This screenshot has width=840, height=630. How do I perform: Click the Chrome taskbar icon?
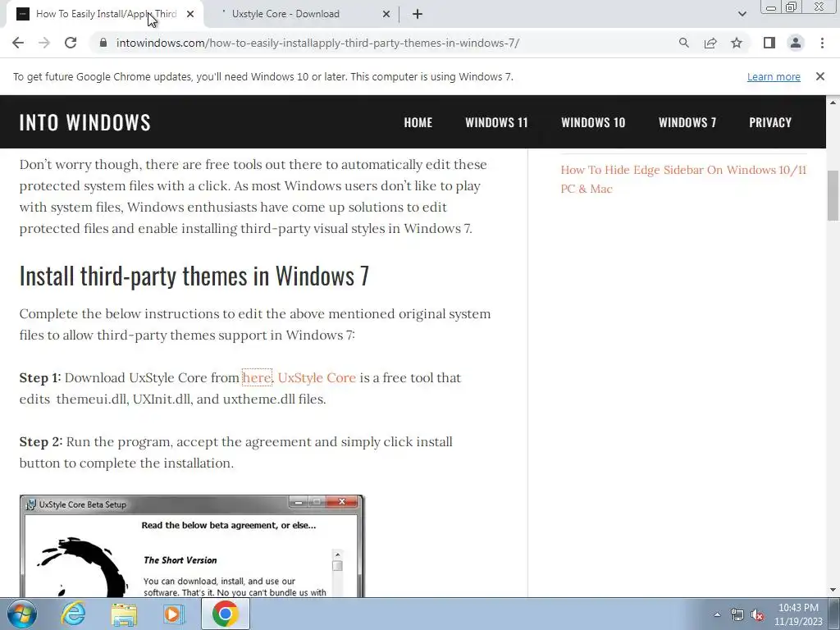point(225,614)
